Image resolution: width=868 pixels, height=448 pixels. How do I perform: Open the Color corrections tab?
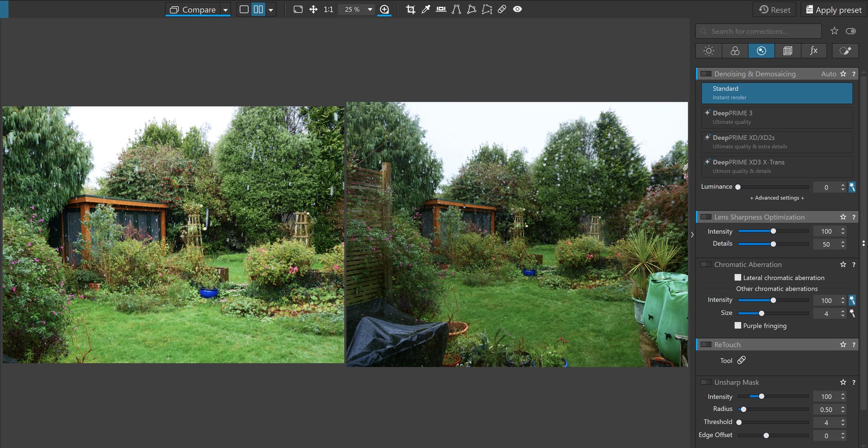point(735,51)
